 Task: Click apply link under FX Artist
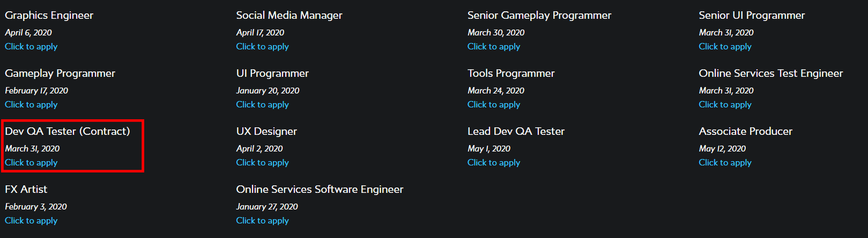coord(31,221)
